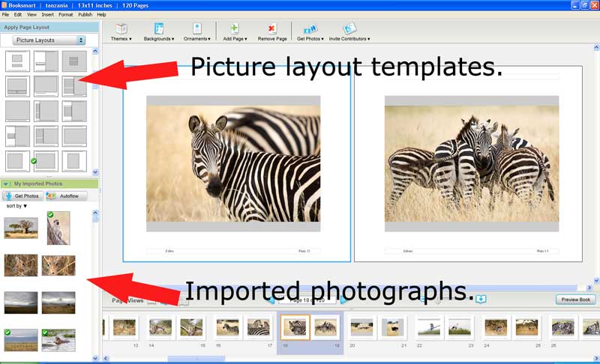Select the cloudy plains photo on right
The width and height of the screenshot is (600, 364).
coord(58,303)
